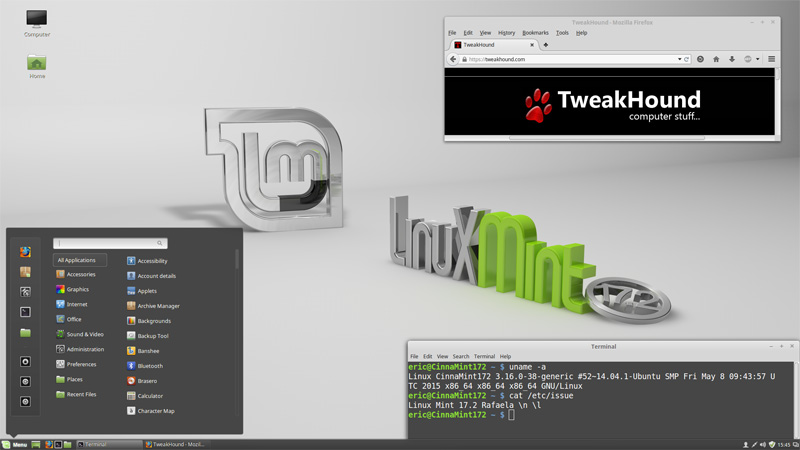Focus the menu search field
800x450 pixels.
click(110, 243)
